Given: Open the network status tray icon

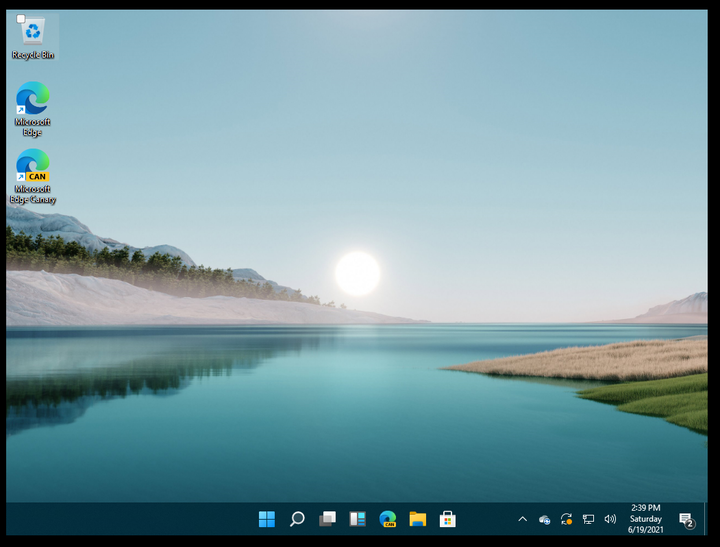Looking at the screenshot, I should (x=588, y=519).
